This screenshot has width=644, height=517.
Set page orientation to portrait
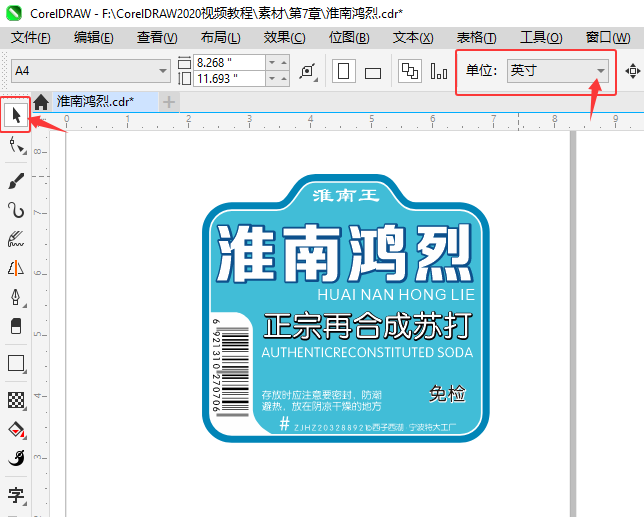pos(343,71)
